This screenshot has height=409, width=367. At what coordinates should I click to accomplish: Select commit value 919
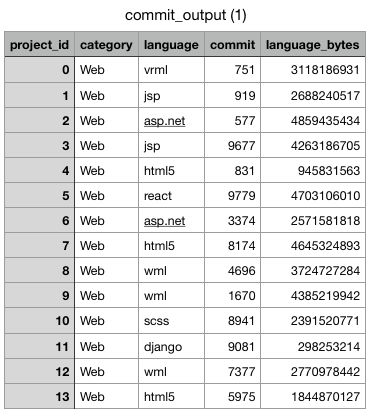(232, 95)
